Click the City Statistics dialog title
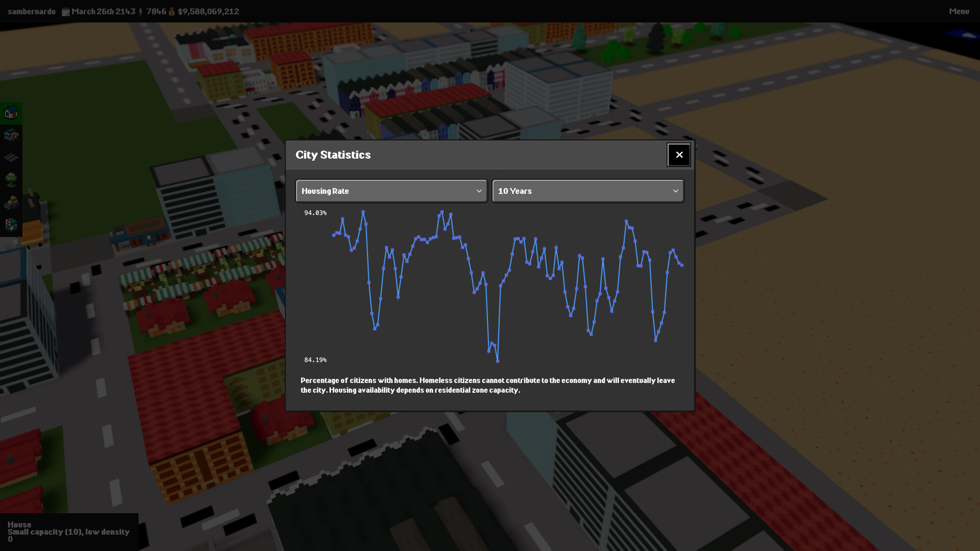This screenshot has height=551, width=980. pos(333,155)
